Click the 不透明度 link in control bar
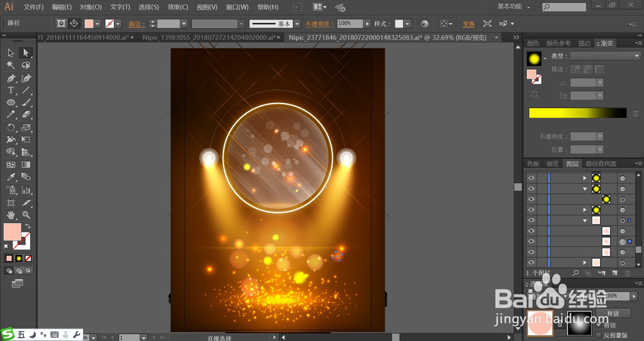The image size is (644, 341). tap(319, 24)
